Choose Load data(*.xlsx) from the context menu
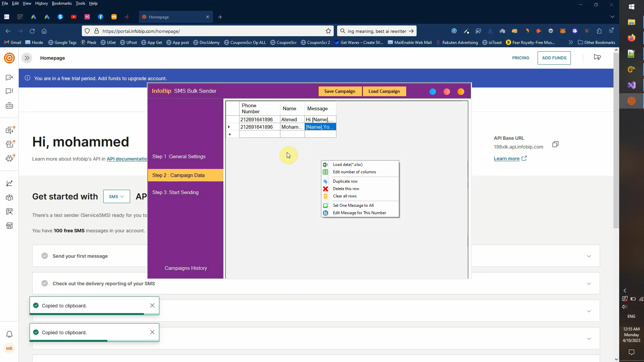 point(347,165)
